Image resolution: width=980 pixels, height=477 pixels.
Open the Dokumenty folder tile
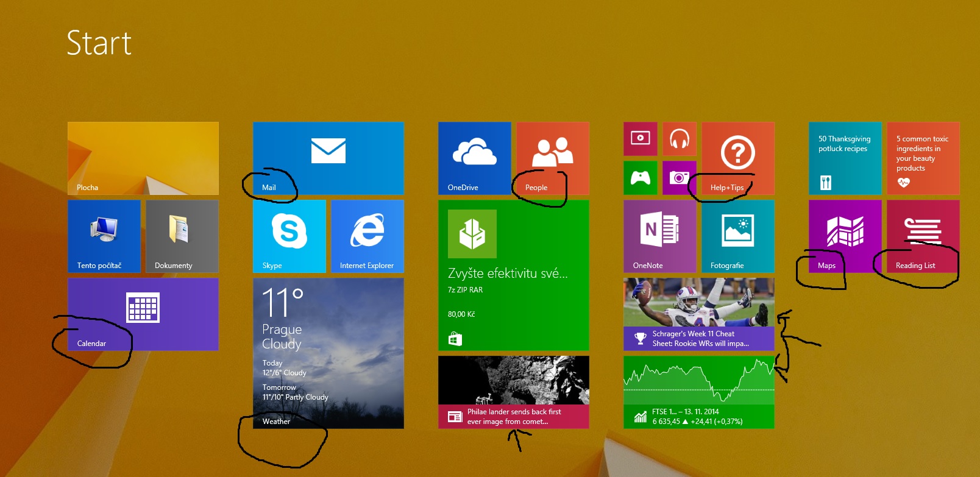point(182,236)
